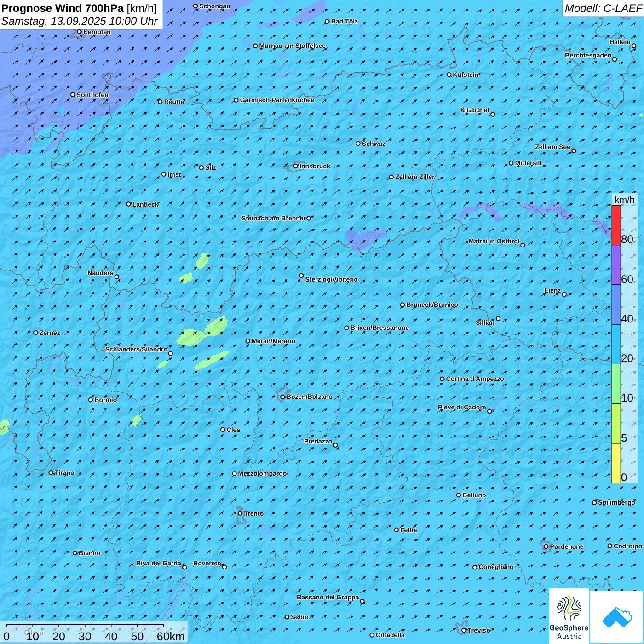Select the Pordenone city label
This screenshot has width=644, height=644.
[566, 546]
